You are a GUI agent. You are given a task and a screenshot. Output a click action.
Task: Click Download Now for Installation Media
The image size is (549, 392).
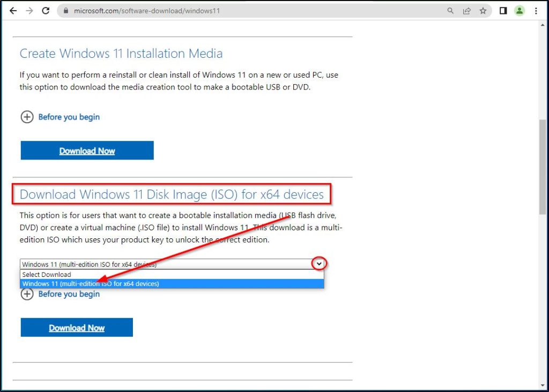(x=87, y=150)
